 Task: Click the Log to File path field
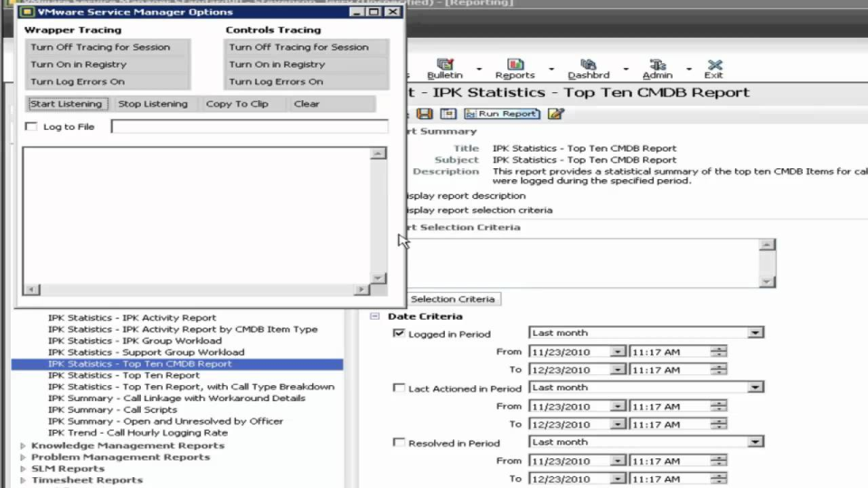point(250,127)
